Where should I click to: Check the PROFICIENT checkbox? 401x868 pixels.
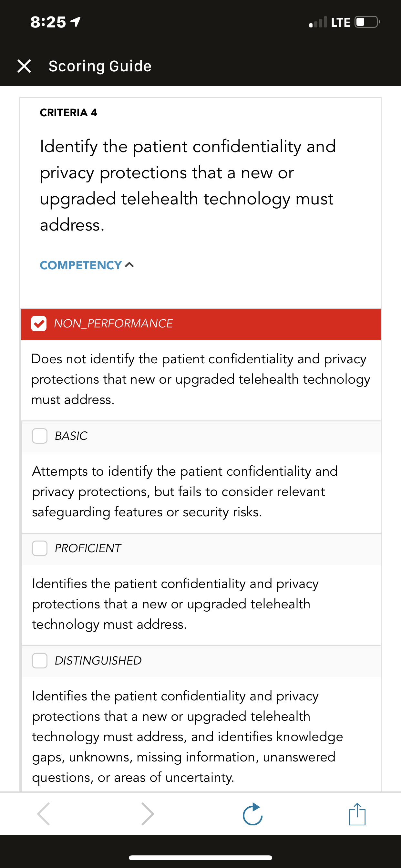[x=39, y=548]
